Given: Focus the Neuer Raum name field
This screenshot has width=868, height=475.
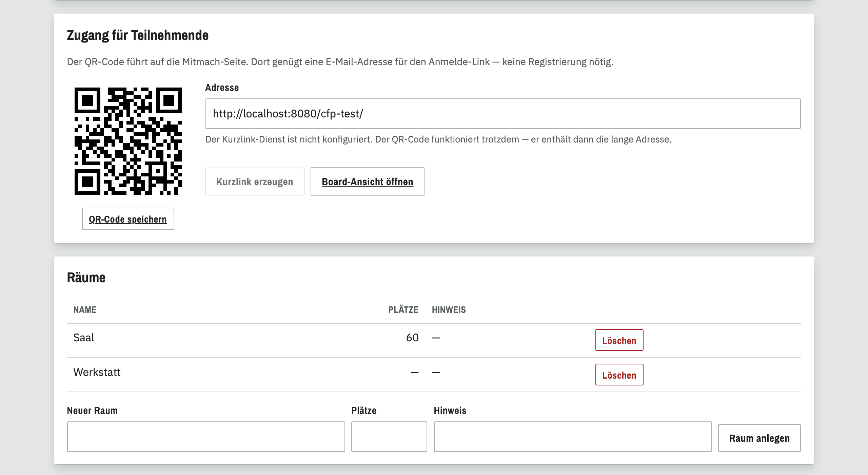Looking at the screenshot, I should point(206,437).
